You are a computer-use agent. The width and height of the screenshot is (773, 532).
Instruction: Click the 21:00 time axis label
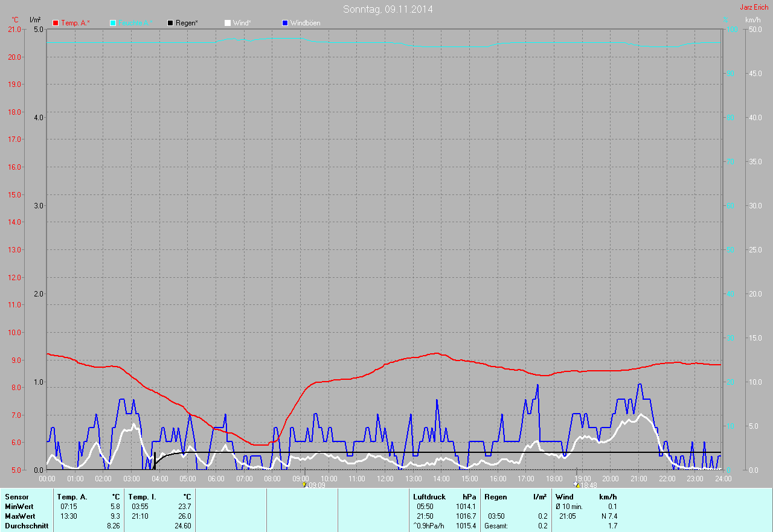(x=638, y=478)
